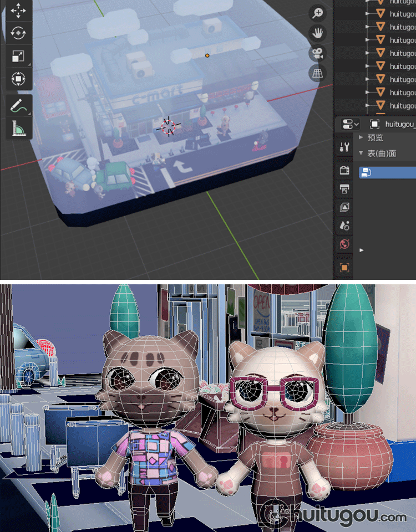
Task: Open the World properties tab
Action: [x=344, y=244]
